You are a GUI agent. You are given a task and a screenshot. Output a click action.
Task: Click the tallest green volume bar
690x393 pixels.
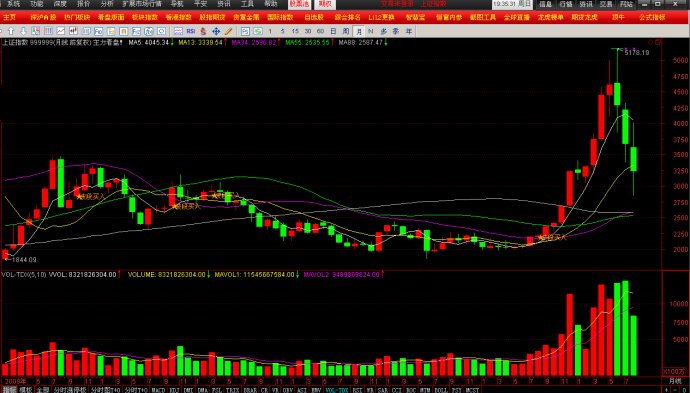[625, 328]
